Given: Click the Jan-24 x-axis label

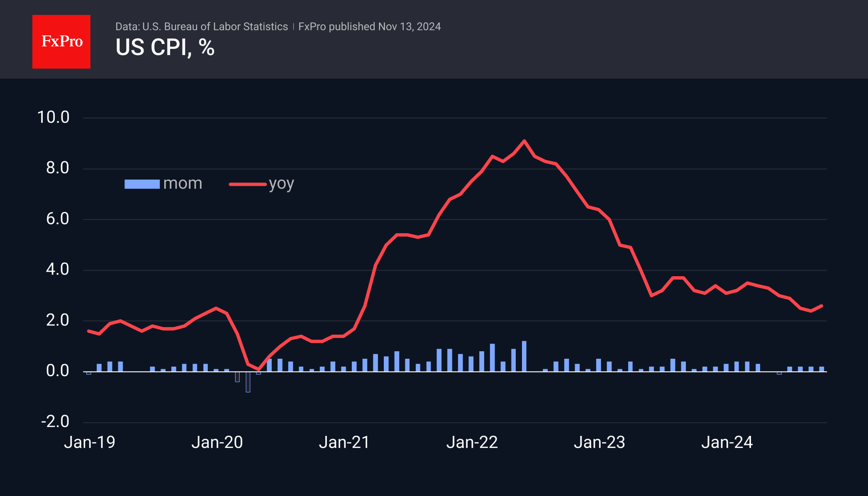Looking at the screenshot, I should coord(727,443).
